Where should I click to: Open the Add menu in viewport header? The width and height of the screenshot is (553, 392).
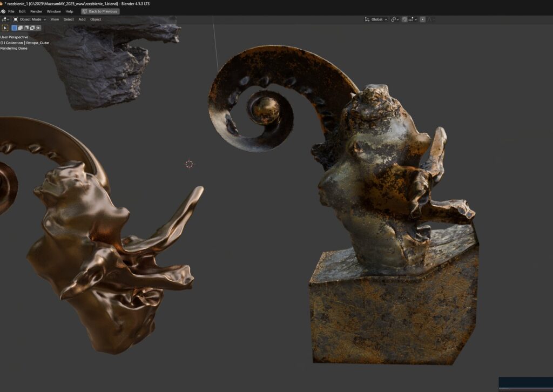(x=82, y=19)
